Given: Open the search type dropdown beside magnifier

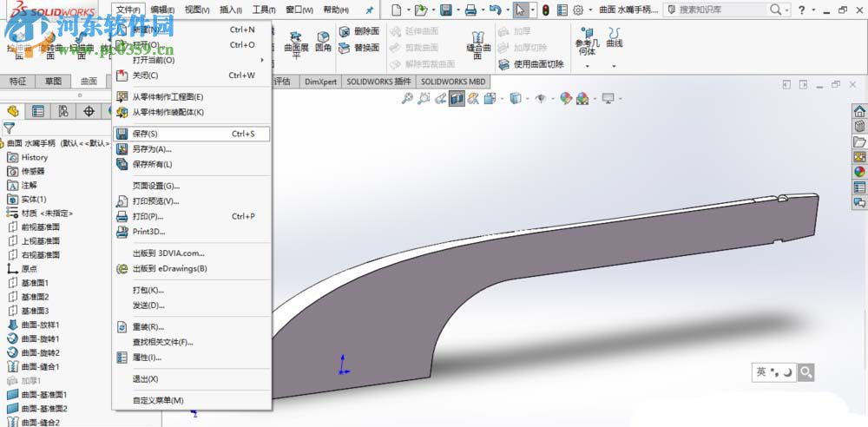Looking at the screenshot, I should [788, 10].
